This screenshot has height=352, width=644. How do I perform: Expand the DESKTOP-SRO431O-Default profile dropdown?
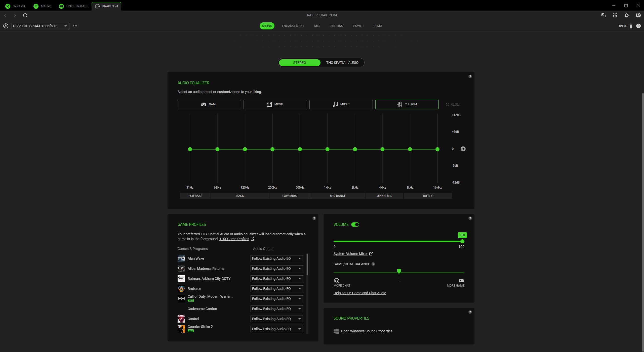pos(40,26)
